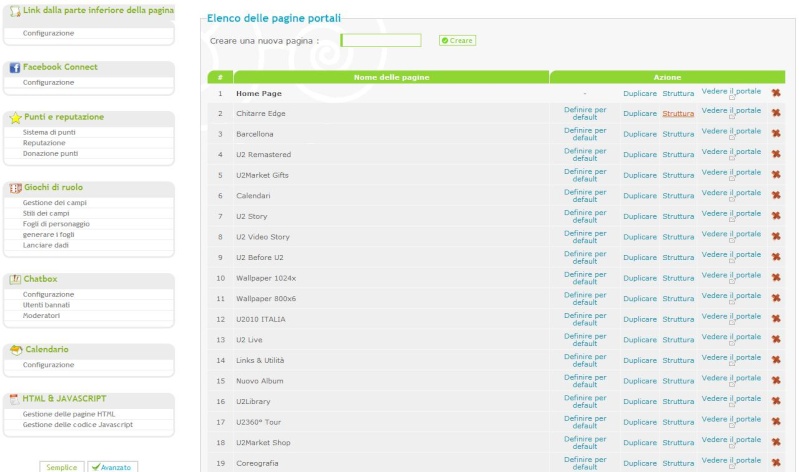Delete U2Library page red X
This screenshot has width=799, height=472.
(776, 401)
